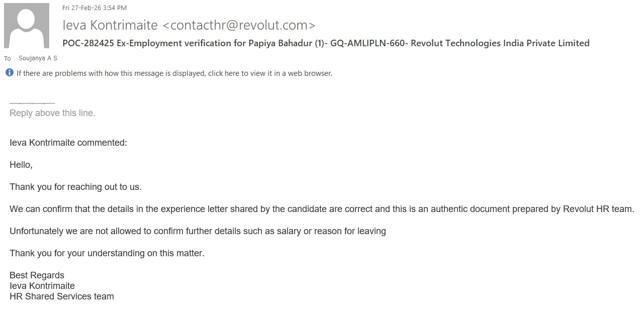Click the 'To' label before the recipient
Viewport: 644px width, 310px height.
point(8,58)
